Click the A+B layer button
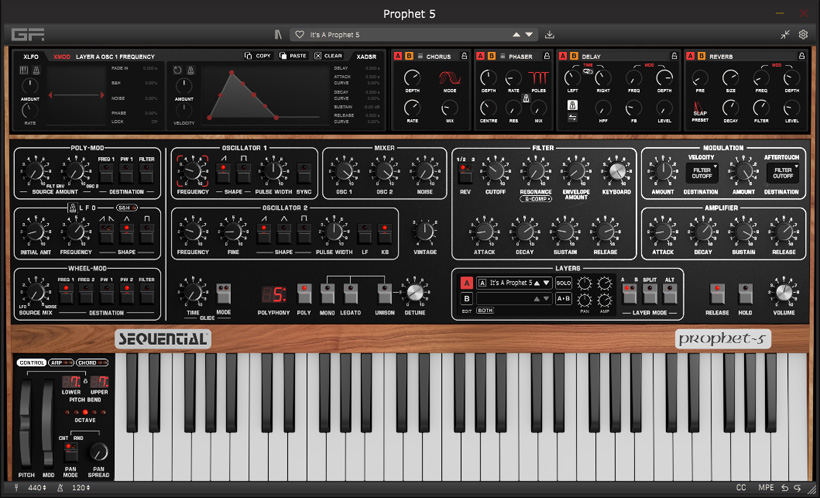This screenshot has height=498, width=820. tap(563, 299)
